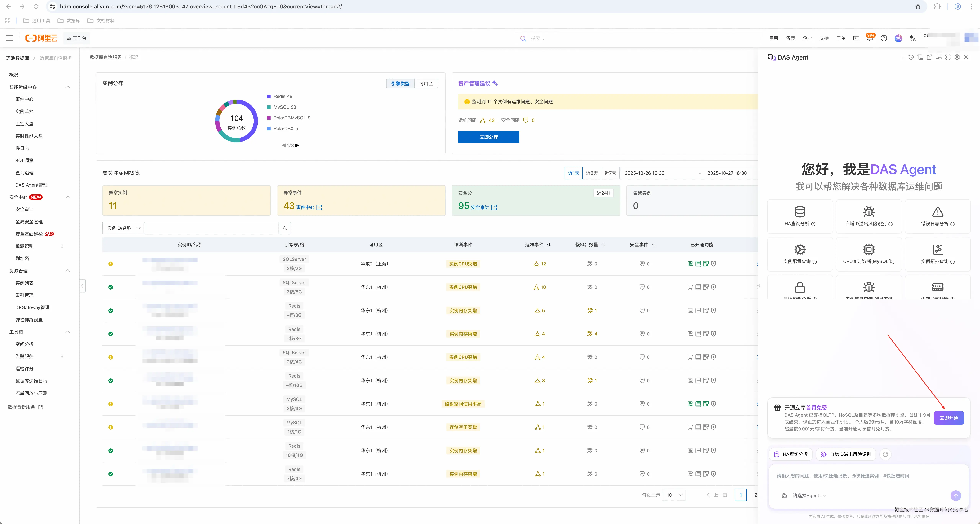980x524 pixels.
Task: Open 慢日志 in the sidebar
Action: pyautogui.click(x=22, y=148)
